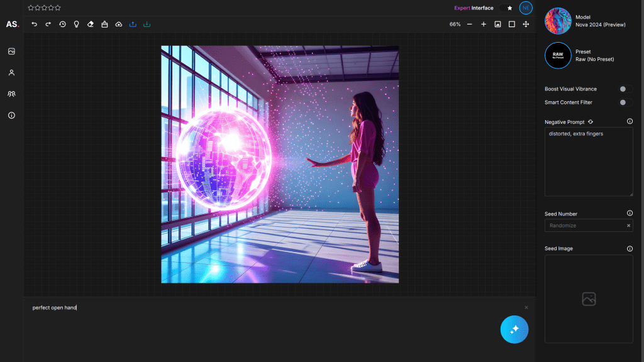Click the Redo arrow icon

tap(47, 25)
